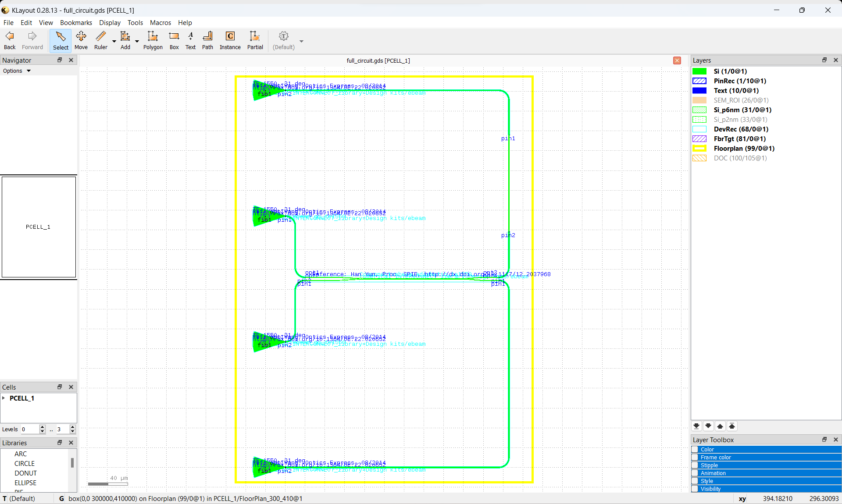
Task: Open the Bookmarks menu
Action: pos(76,22)
